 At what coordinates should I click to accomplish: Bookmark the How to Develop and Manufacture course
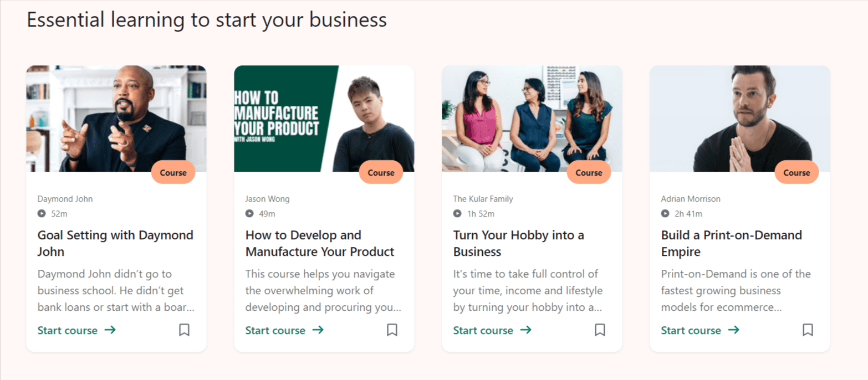392,330
